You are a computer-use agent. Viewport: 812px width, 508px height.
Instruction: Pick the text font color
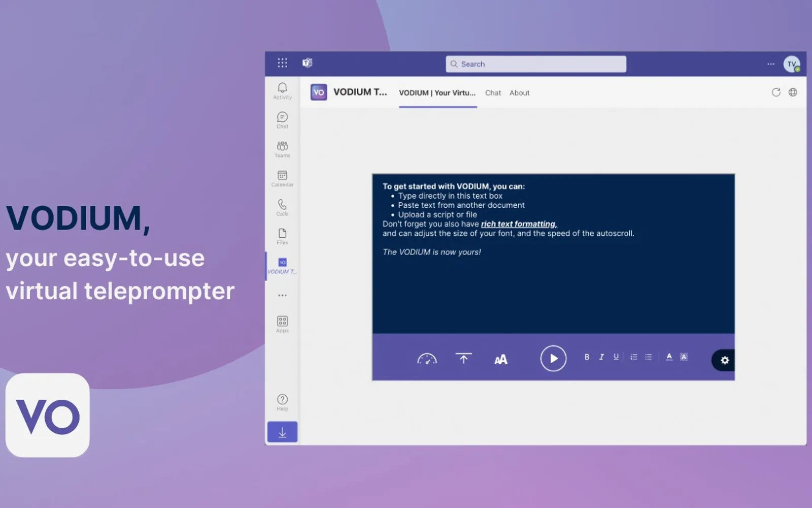pyautogui.click(x=669, y=357)
